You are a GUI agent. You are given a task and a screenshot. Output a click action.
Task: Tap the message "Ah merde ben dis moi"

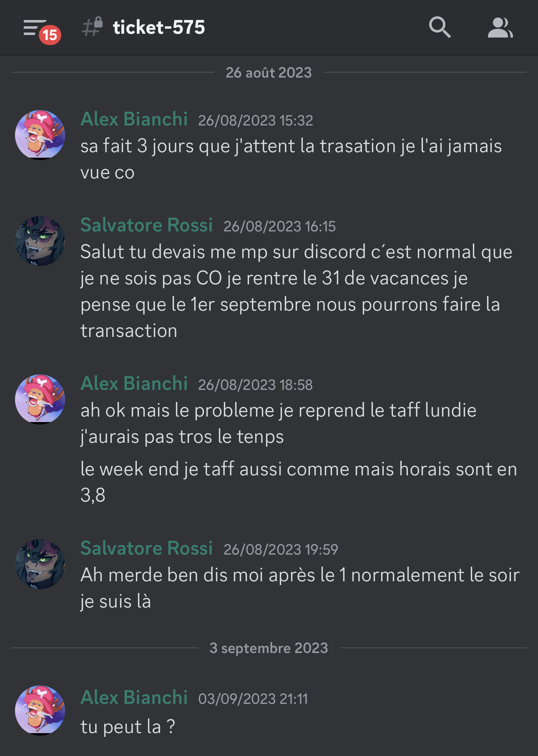(x=300, y=588)
